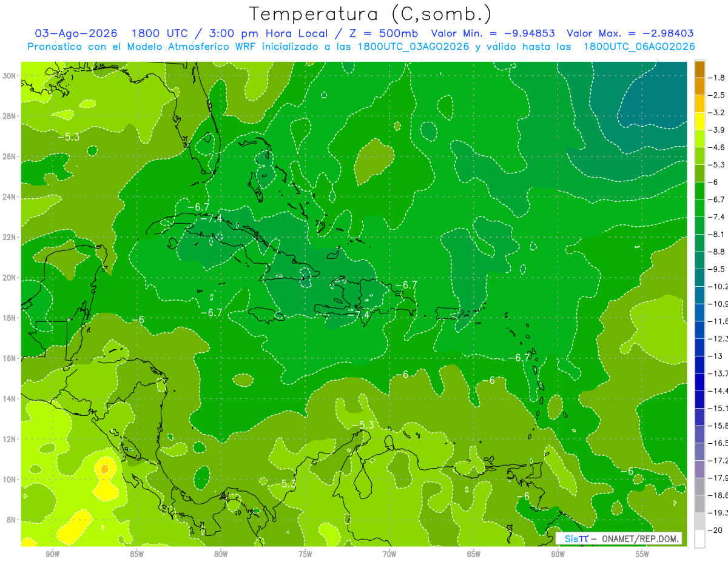Screen dimensions: 728x562
Task: Click the '75W' longitude axis label
Action: [x=305, y=554]
